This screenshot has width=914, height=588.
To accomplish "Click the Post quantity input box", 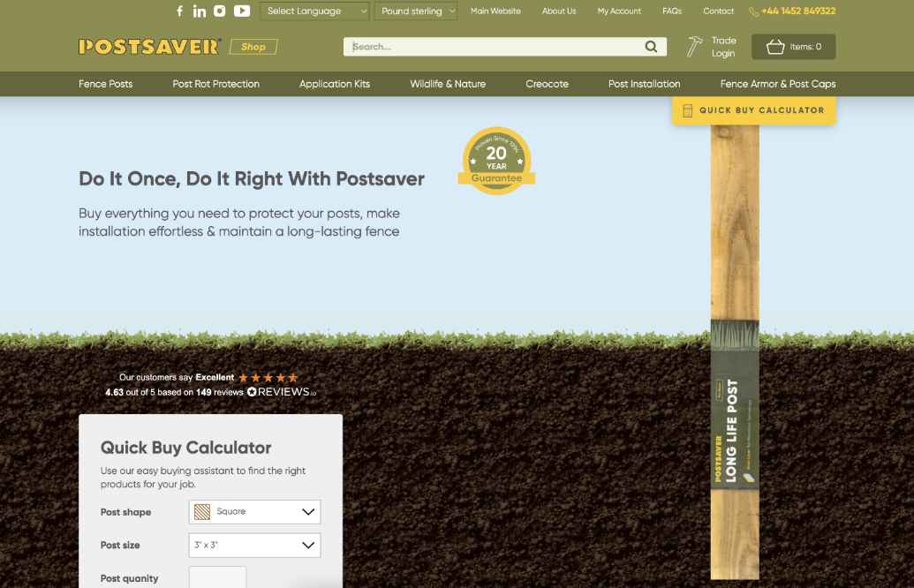I will [217, 577].
